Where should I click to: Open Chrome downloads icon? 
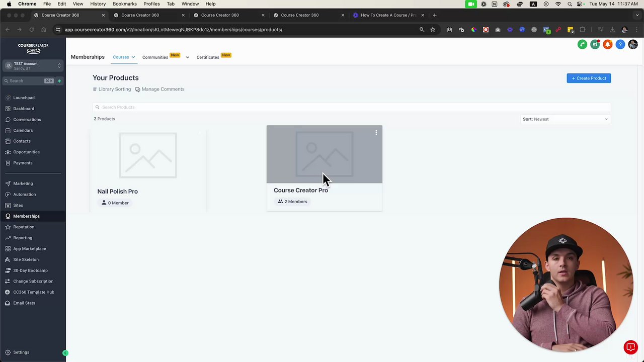[612, 30]
